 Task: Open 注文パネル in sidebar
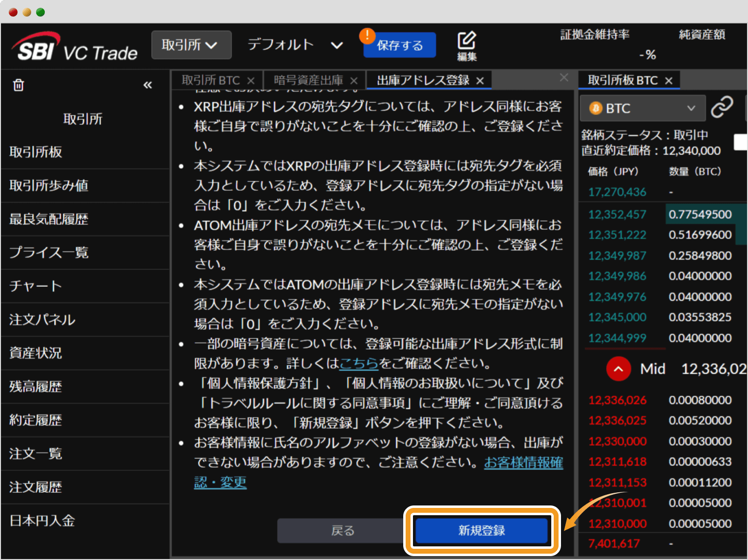(85, 319)
